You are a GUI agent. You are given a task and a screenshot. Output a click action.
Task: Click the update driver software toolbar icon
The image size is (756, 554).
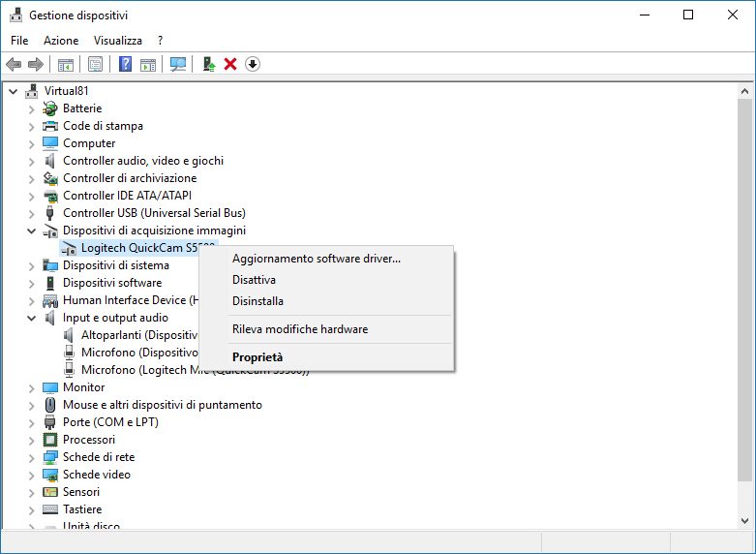tap(208, 64)
